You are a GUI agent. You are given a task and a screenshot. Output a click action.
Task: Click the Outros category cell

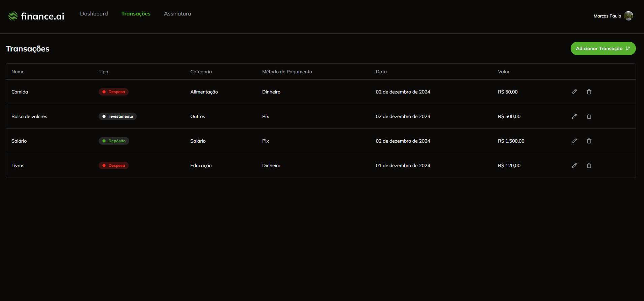(198, 116)
